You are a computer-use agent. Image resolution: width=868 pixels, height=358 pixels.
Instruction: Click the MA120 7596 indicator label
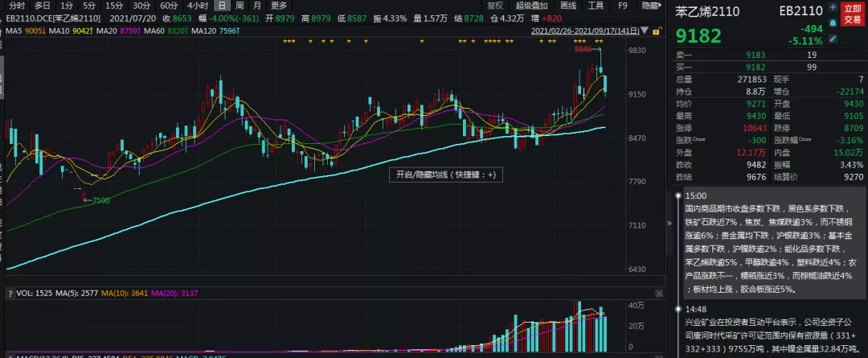pyautogui.click(x=215, y=31)
